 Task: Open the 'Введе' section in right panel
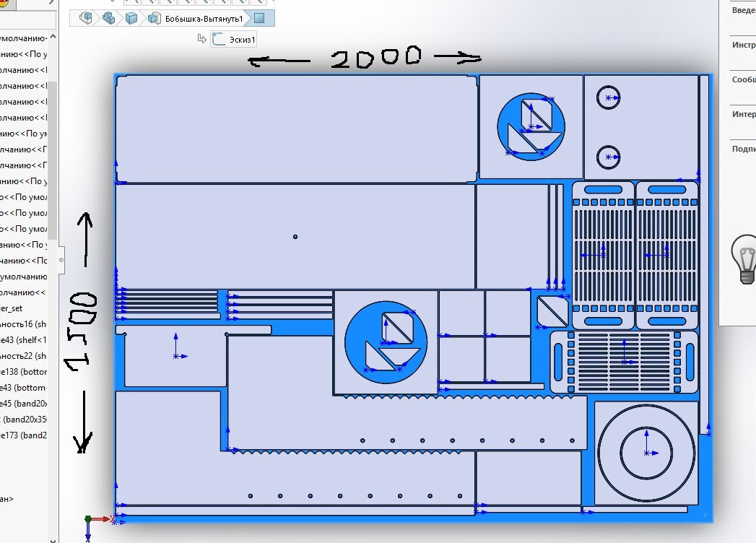pyautogui.click(x=744, y=10)
